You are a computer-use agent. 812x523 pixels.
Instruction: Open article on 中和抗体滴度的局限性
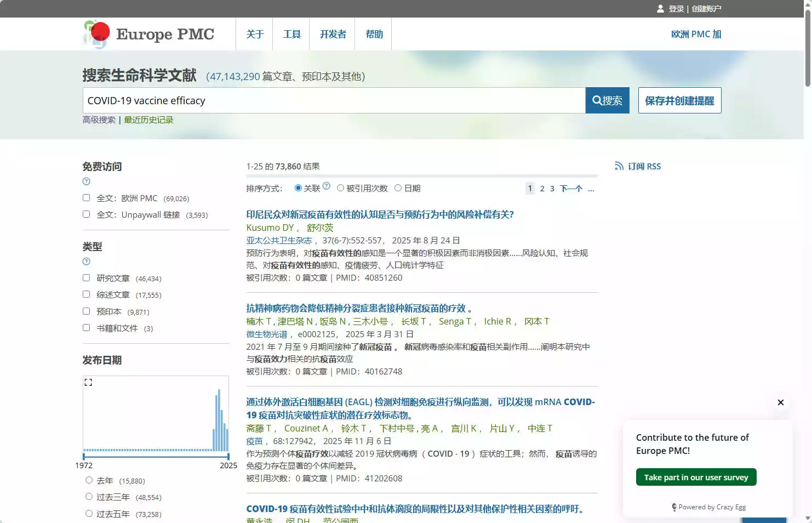click(415, 509)
